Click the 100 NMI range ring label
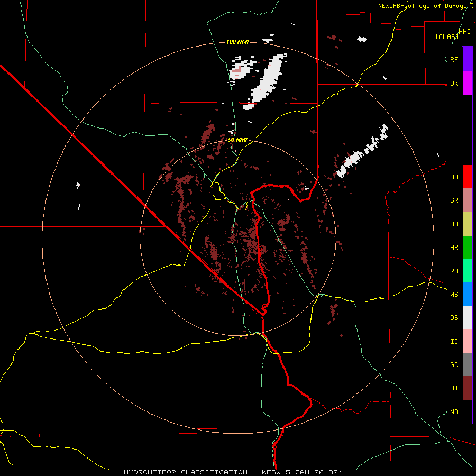 coord(237,42)
